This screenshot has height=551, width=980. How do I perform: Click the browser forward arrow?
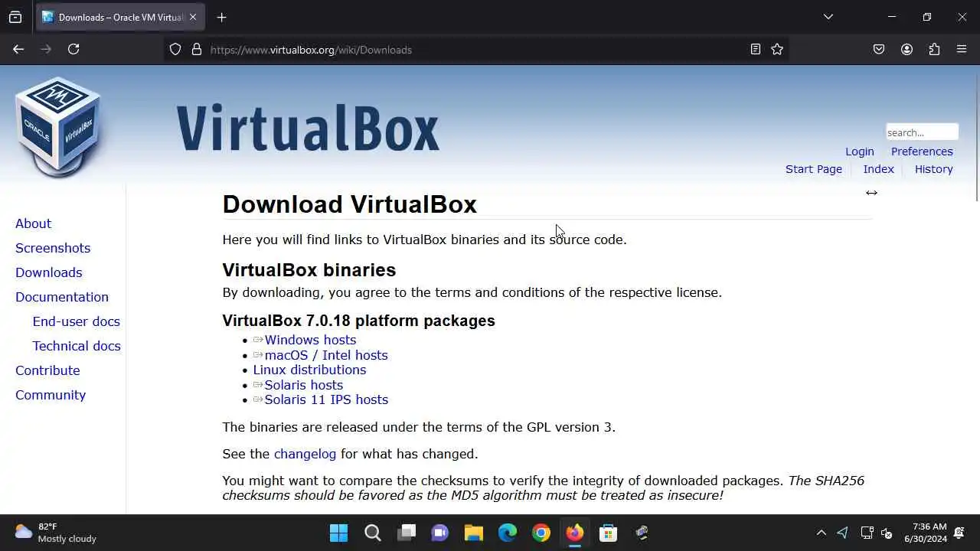[x=46, y=49]
